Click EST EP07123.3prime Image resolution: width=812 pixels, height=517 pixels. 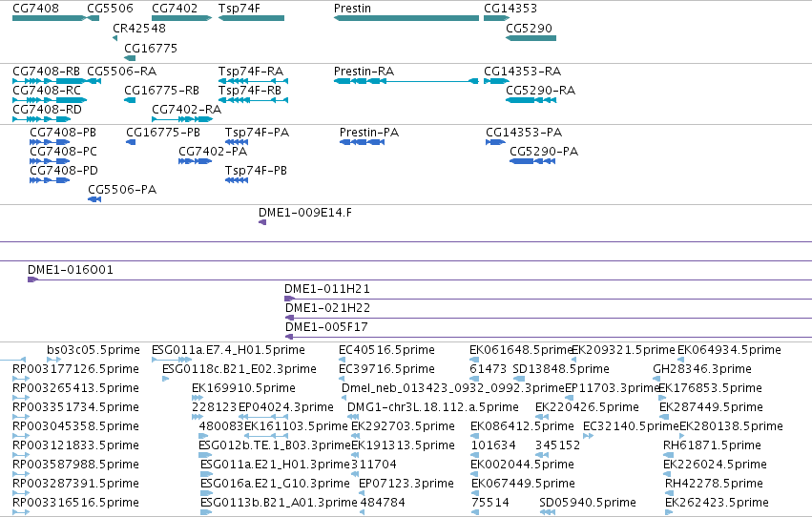pos(362,493)
